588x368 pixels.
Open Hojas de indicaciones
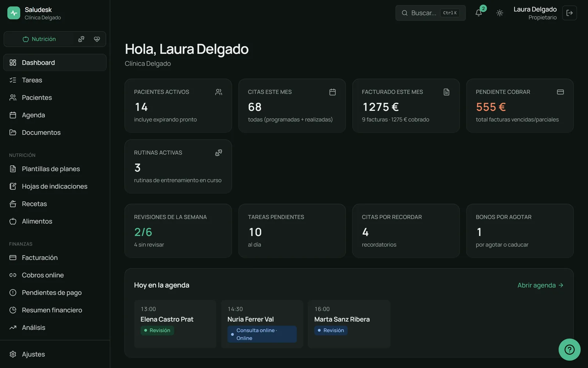(55, 186)
